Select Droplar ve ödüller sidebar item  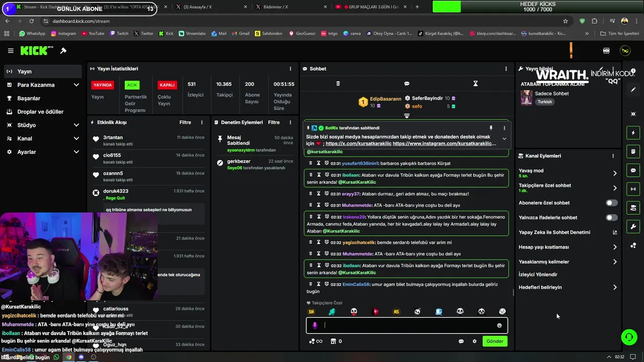pos(43,112)
